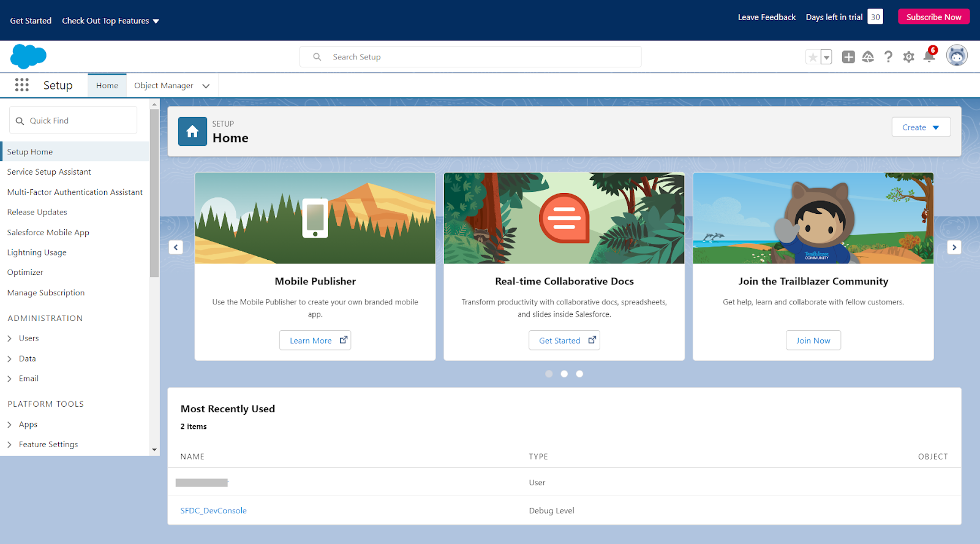
Task: Click the notifications bell icon
Action: [x=929, y=57]
